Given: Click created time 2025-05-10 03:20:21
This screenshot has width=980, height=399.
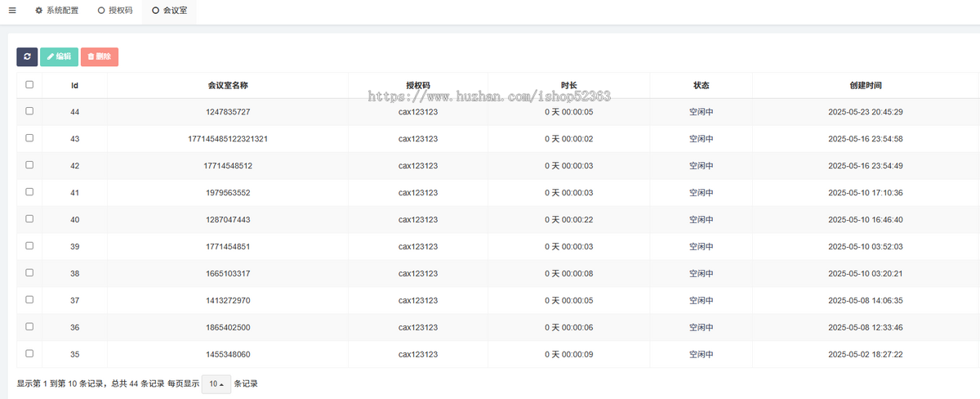Looking at the screenshot, I should (866, 274).
